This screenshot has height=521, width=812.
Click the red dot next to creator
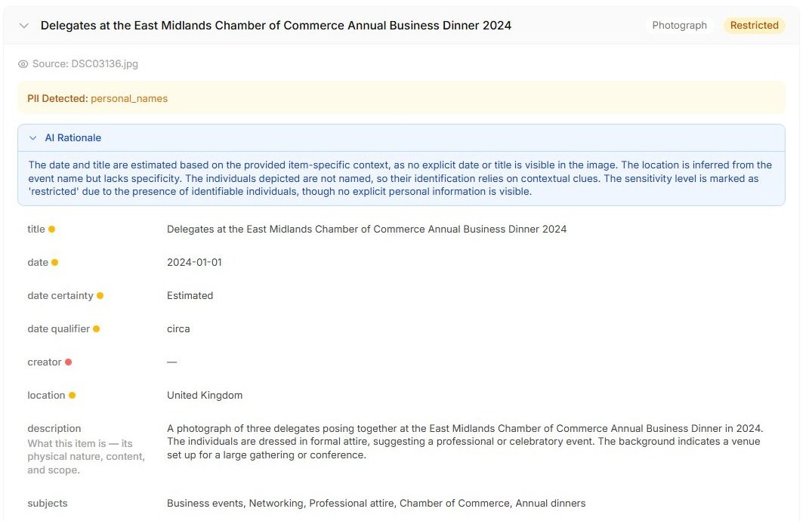[x=68, y=362]
